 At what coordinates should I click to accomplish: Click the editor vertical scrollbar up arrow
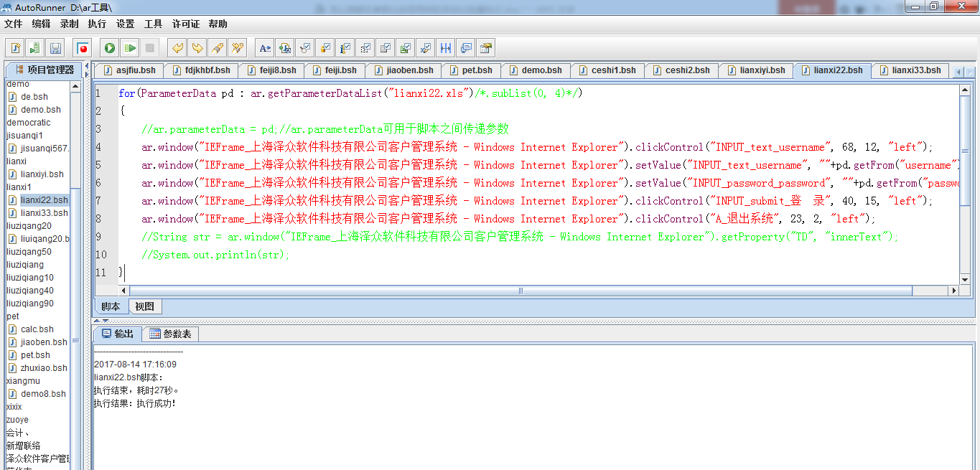pos(966,90)
